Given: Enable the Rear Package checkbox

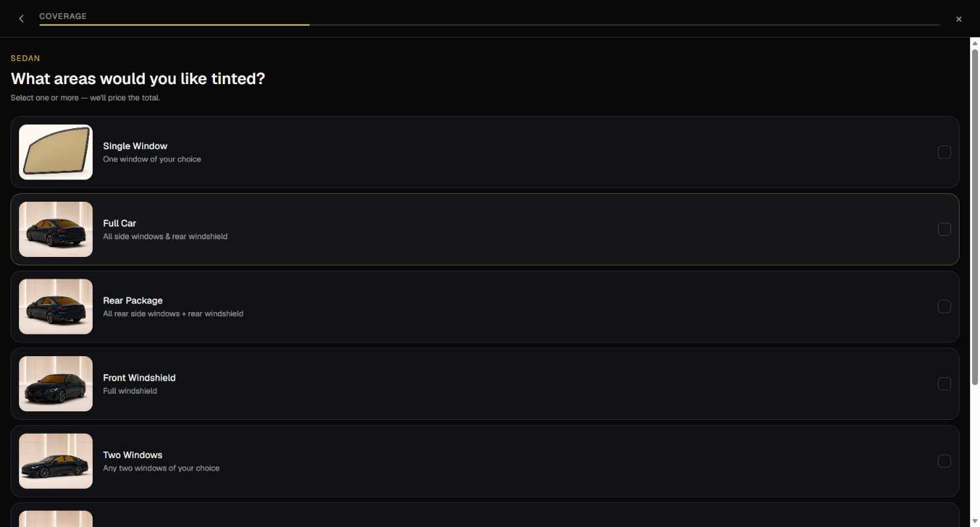Looking at the screenshot, I should (x=944, y=307).
